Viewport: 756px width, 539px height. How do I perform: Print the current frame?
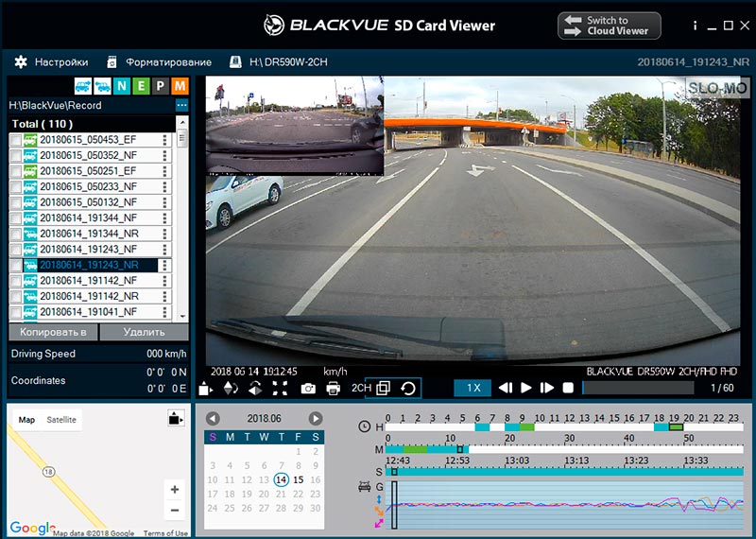pyautogui.click(x=334, y=389)
